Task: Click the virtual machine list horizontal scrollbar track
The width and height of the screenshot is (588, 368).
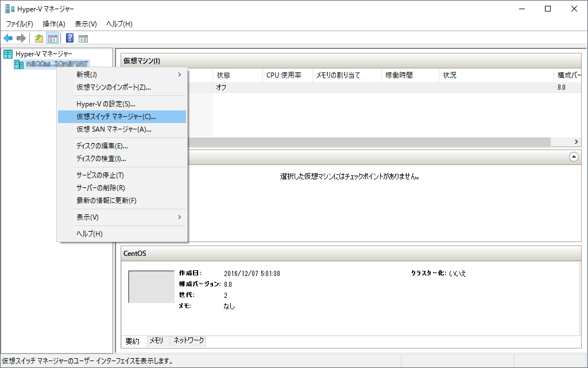Action: click(369, 141)
